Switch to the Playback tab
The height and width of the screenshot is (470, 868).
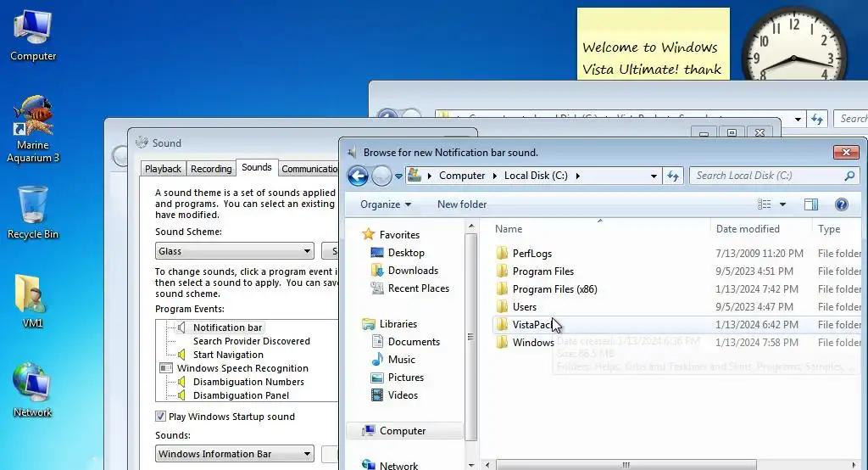coord(163,169)
